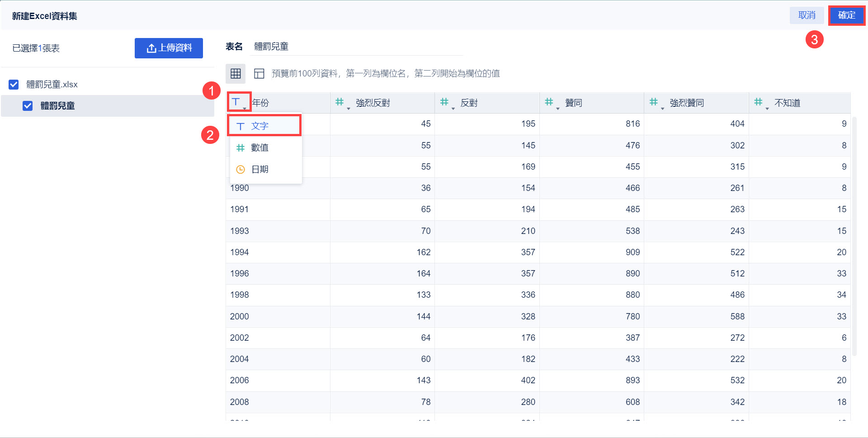Switch to the layout view icon
The height and width of the screenshot is (438, 868).
click(x=259, y=74)
